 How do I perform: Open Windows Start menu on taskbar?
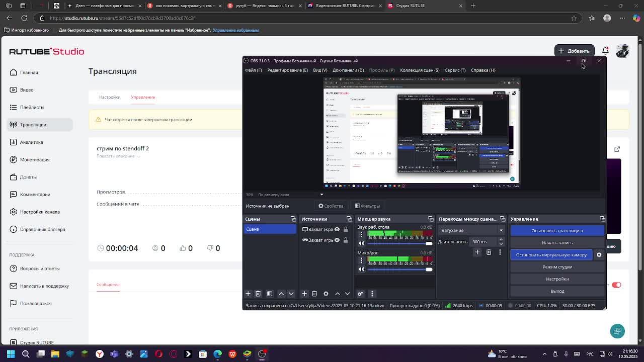click(x=11, y=354)
